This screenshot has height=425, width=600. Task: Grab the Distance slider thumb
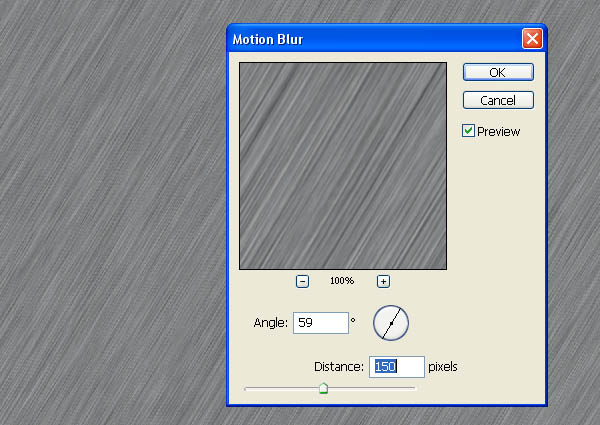[x=323, y=388]
